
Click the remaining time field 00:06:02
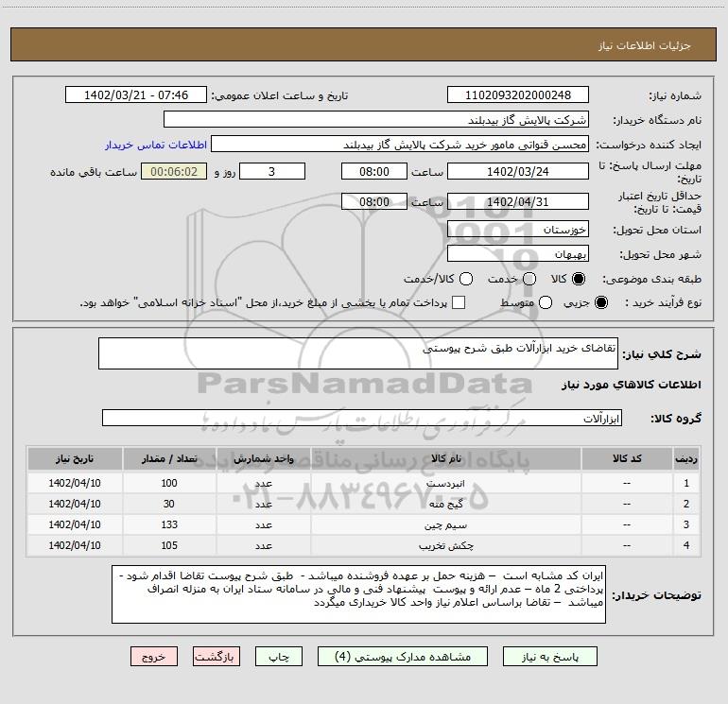(174, 171)
